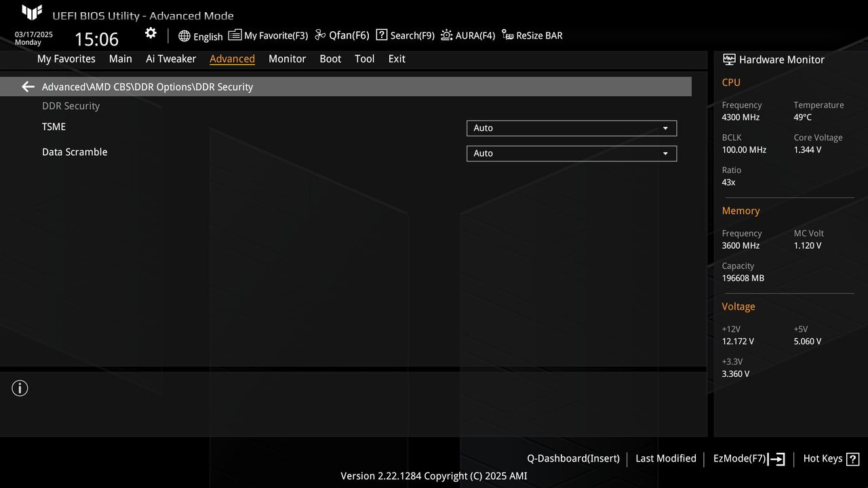868x488 pixels.
Task: Click BCLK value 100.00 MHz
Action: pyautogui.click(x=744, y=150)
